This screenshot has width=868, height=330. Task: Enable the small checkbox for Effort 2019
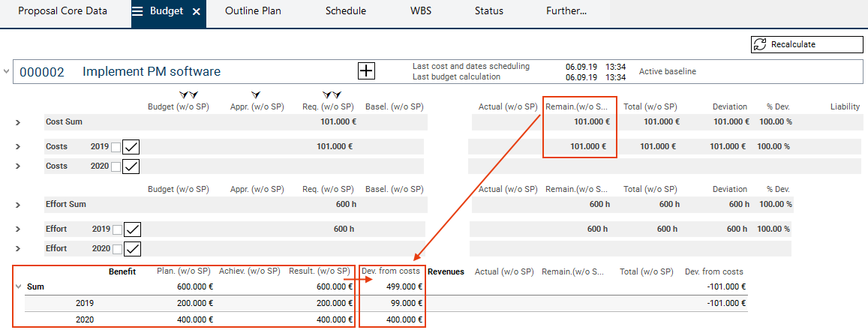[x=116, y=229]
